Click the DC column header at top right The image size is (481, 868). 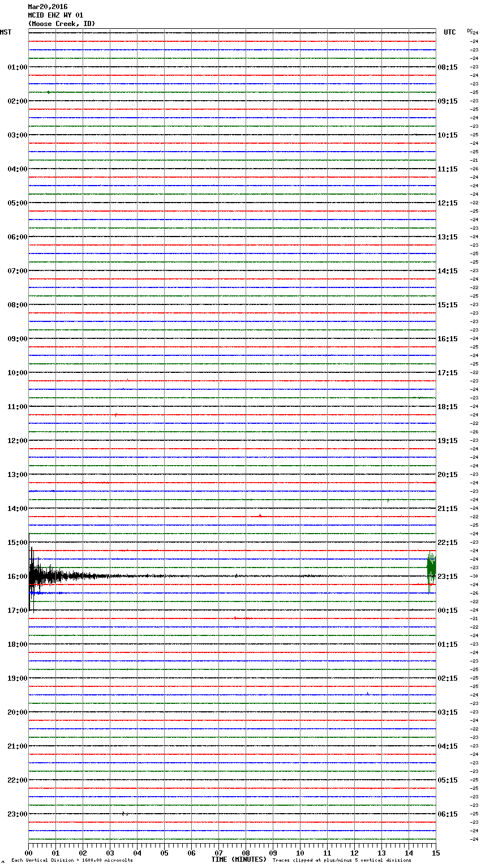470,31
